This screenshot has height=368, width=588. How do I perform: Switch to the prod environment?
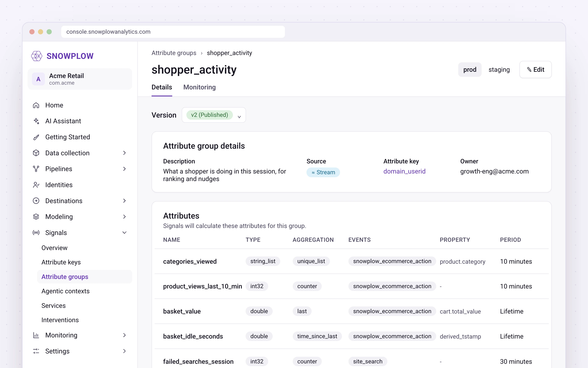point(469,70)
